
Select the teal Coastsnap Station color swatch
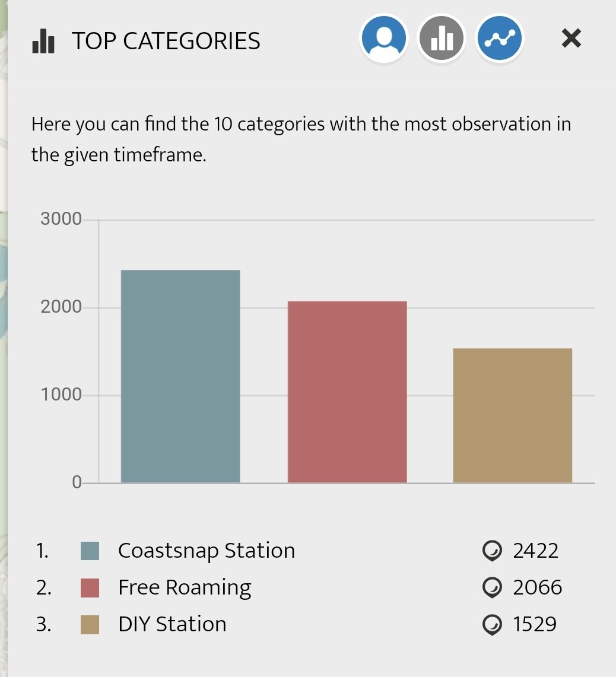click(90, 551)
